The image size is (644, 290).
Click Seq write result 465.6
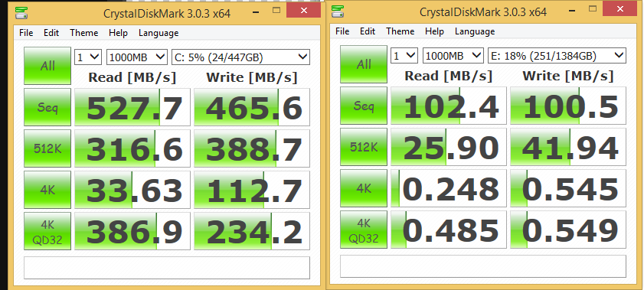[252, 107]
